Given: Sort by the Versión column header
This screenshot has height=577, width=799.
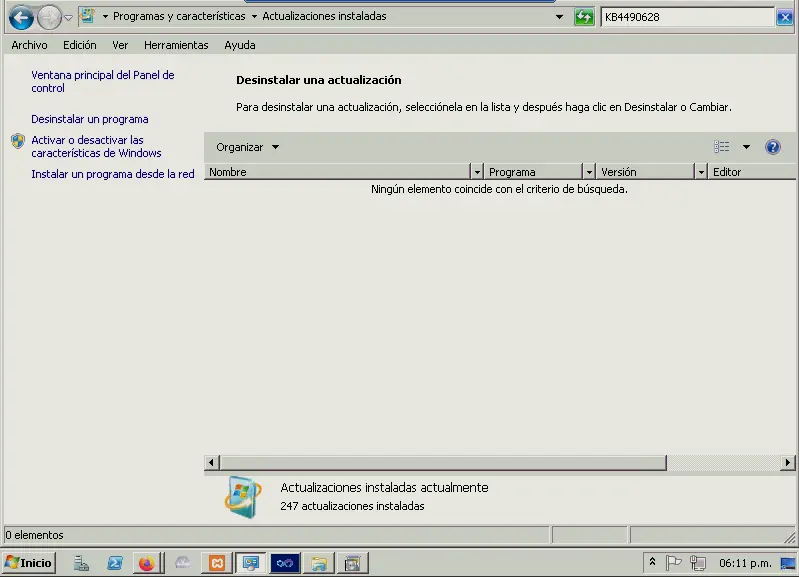Looking at the screenshot, I should click(645, 172).
